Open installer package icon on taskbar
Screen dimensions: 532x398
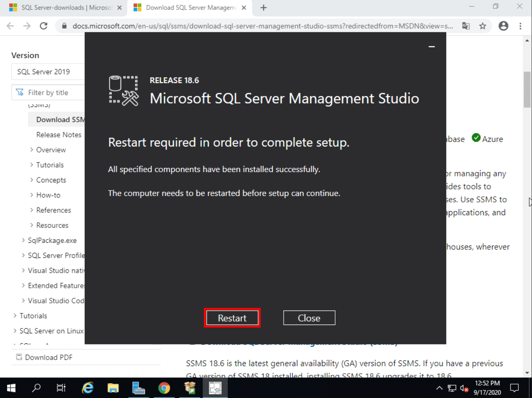(x=190, y=388)
